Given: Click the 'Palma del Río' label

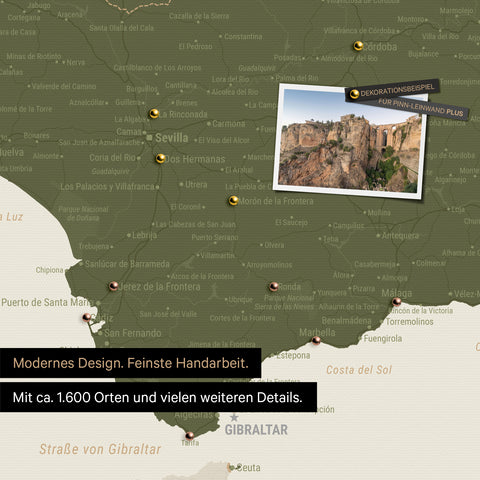Looking at the screenshot, I should pos(297,78).
